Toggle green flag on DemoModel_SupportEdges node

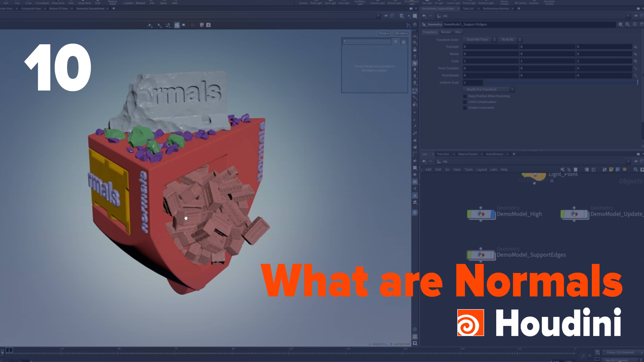469,255
